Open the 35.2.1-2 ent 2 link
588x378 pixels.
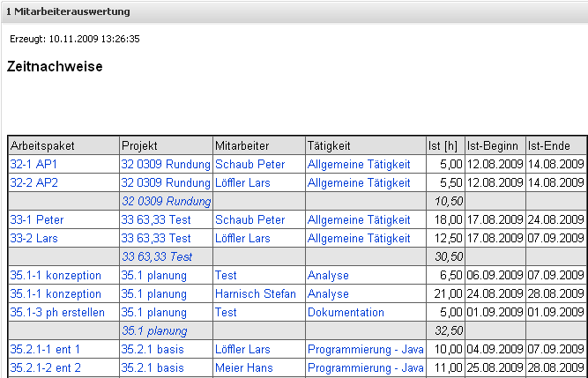45,368
